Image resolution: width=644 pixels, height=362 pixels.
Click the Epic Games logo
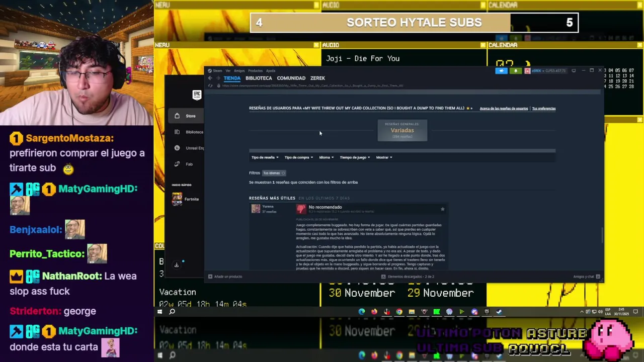[x=197, y=95]
